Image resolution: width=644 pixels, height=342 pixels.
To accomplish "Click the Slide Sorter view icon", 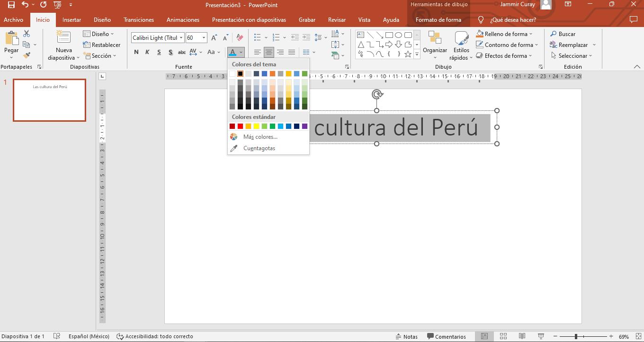I will [503, 336].
